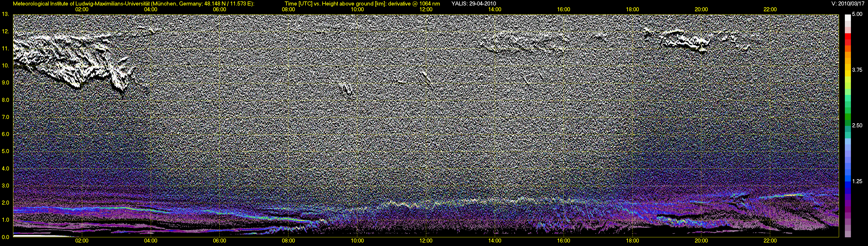Click the 12. height axis label
868x246 pixels.
[5, 31]
